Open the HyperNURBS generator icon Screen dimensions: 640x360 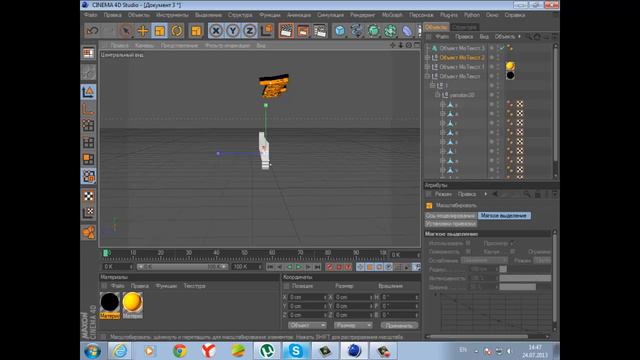pyautogui.click(x=373, y=31)
